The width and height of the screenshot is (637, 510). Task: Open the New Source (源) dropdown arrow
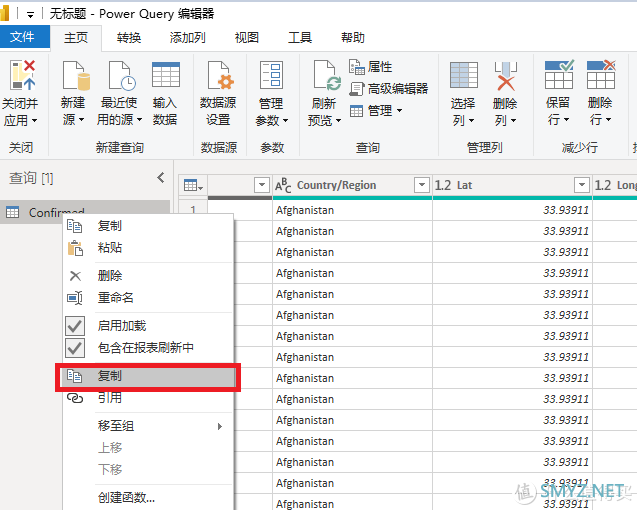pyautogui.click(x=82, y=119)
